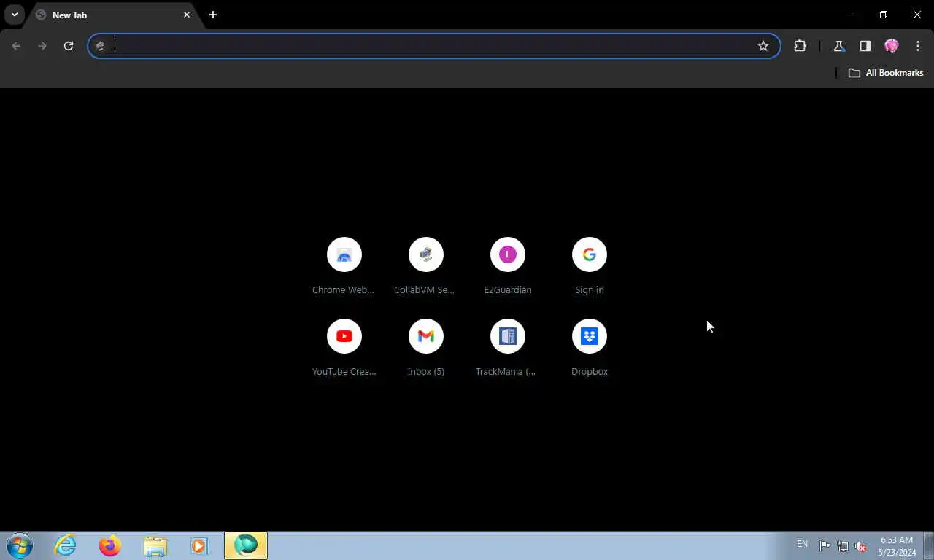Close the New Tab tab
Screen dimensions: 934x560
(x=187, y=15)
